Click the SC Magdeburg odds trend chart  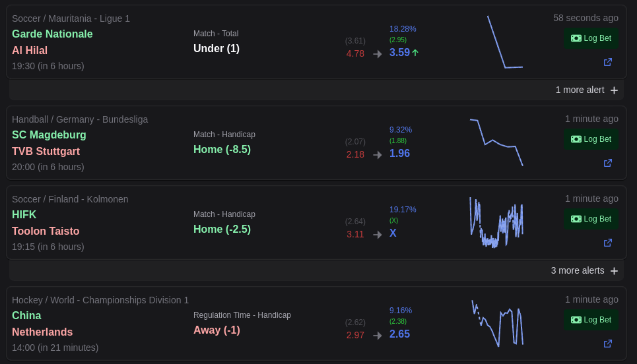[496, 142]
